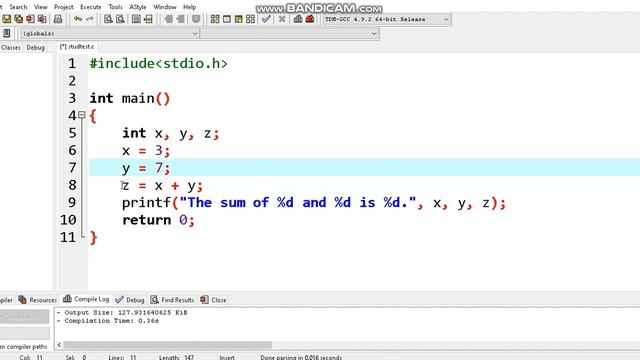Screen dimensions: 640x360
Task: Click the Rebuild All icon
Action: point(250,19)
